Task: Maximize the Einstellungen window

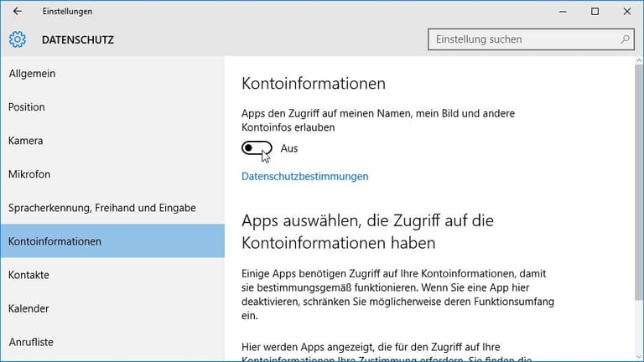Action: [x=595, y=12]
